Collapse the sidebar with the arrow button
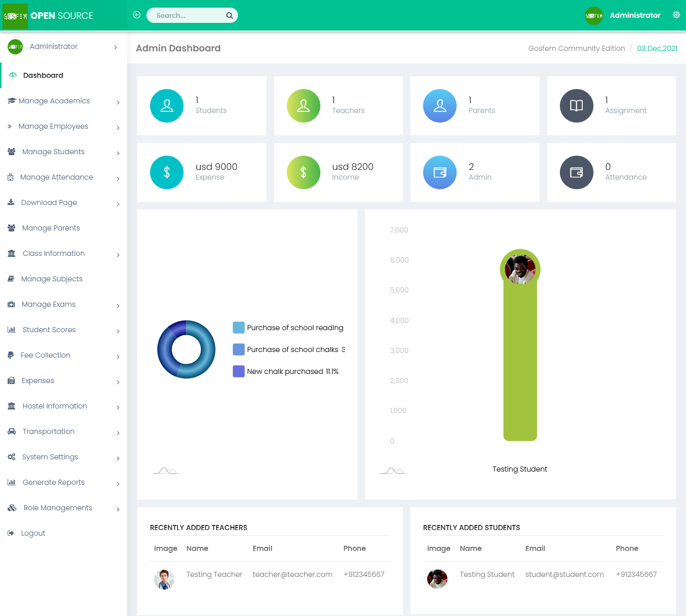This screenshot has width=686, height=616. 137,15
